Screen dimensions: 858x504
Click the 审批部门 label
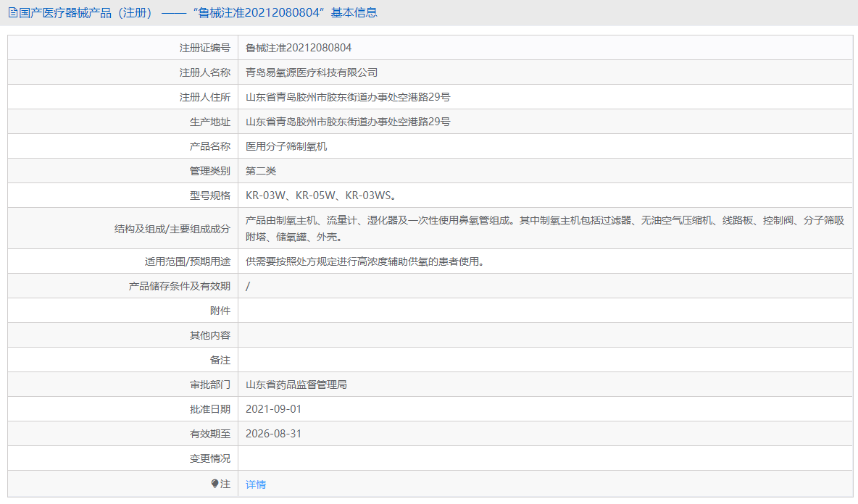210,385
